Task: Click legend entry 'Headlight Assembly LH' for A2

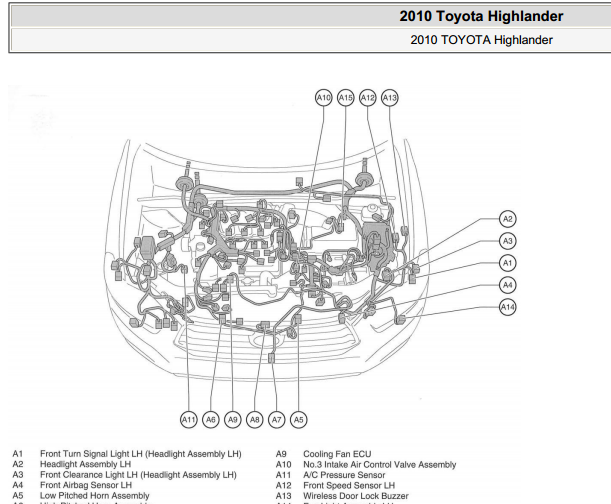Action: [x=85, y=464]
